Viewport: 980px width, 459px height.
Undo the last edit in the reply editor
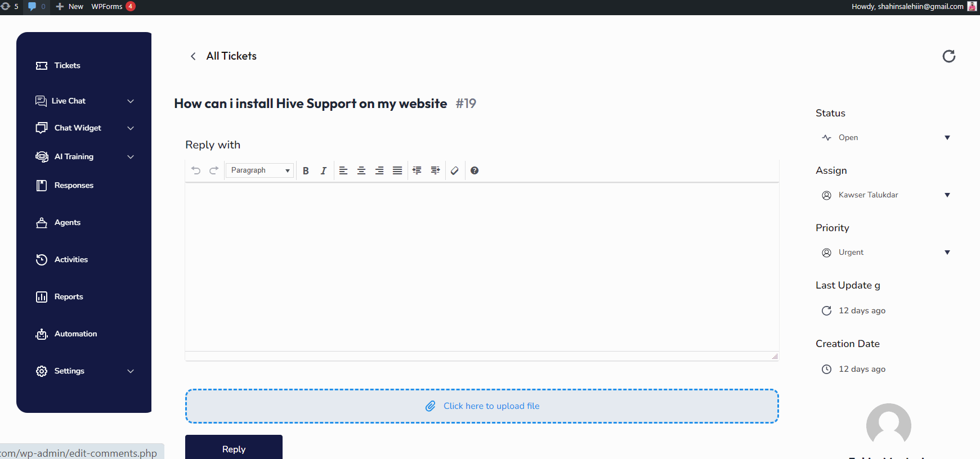(x=196, y=170)
